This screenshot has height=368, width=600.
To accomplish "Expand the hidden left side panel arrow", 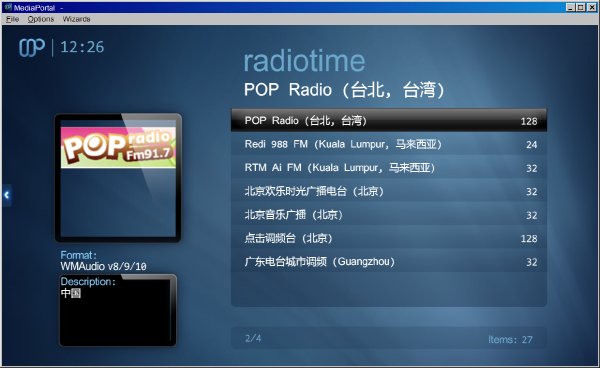I will (x=7, y=195).
